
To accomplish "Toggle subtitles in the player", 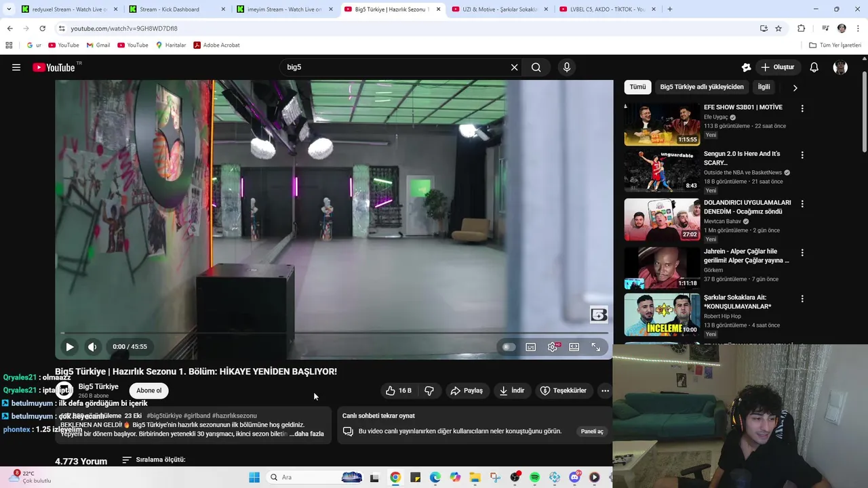I will 531,346.
